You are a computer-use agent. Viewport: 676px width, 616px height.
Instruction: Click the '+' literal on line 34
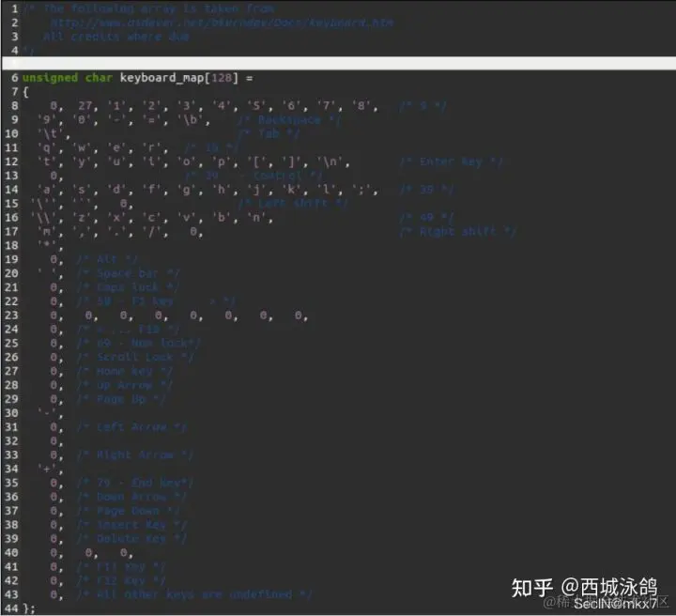pyautogui.click(x=47, y=470)
